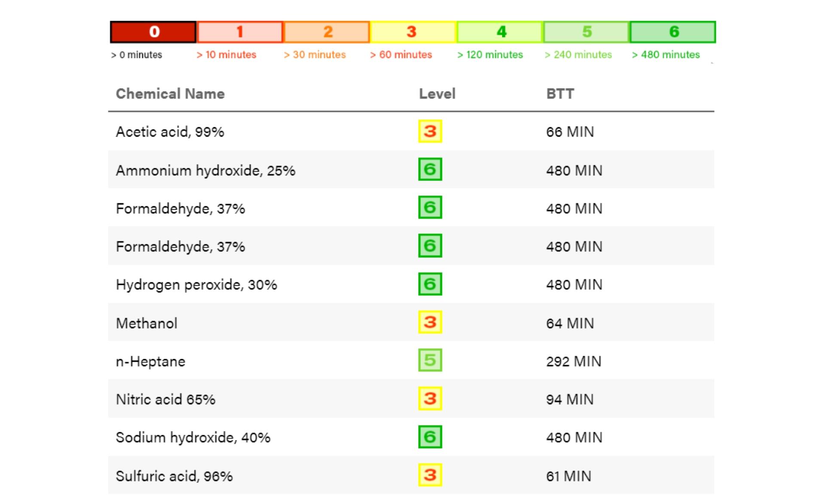
Task: Select the Methanol chemical name
Action: (x=147, y=323)
